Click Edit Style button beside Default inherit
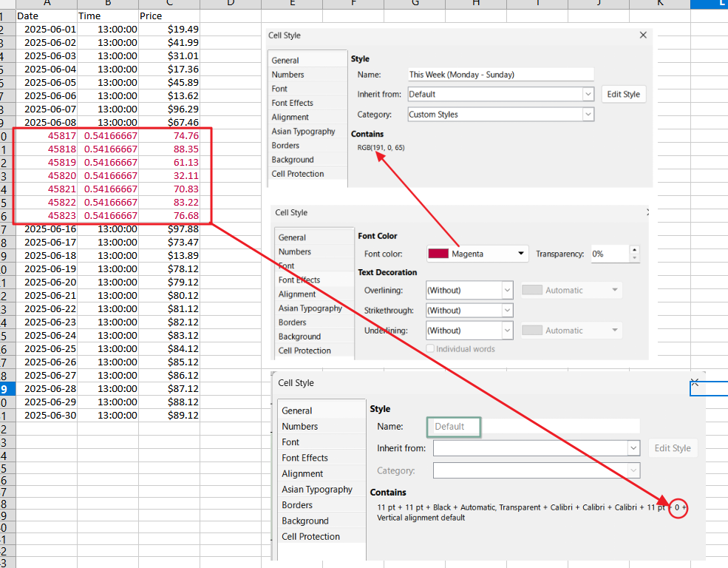This screenshot has width=728, height=568. click(623, 94)
